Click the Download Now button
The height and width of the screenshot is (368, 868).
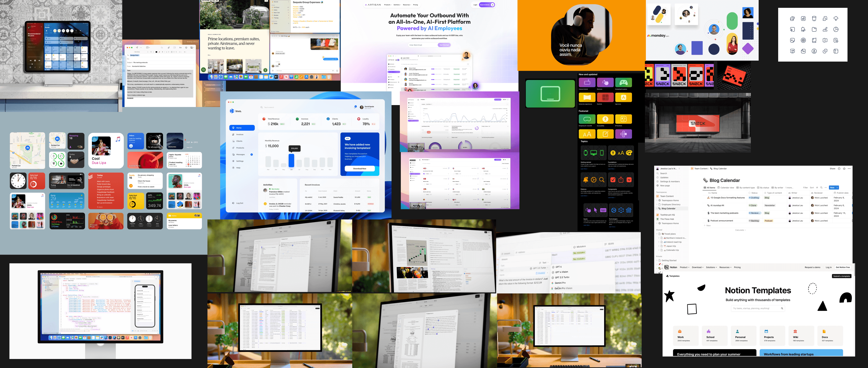[360, 168]
